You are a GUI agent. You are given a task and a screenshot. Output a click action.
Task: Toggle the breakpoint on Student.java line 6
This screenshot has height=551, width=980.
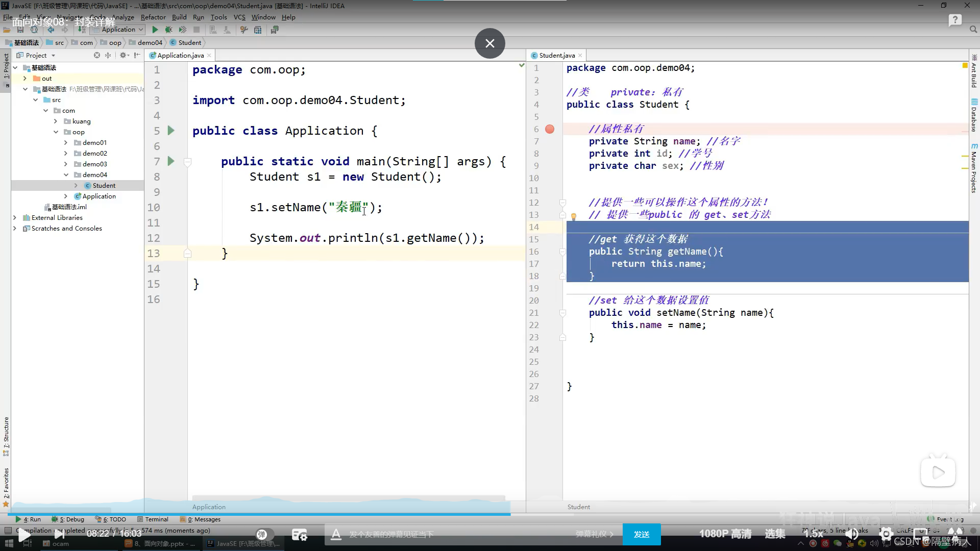550,129
